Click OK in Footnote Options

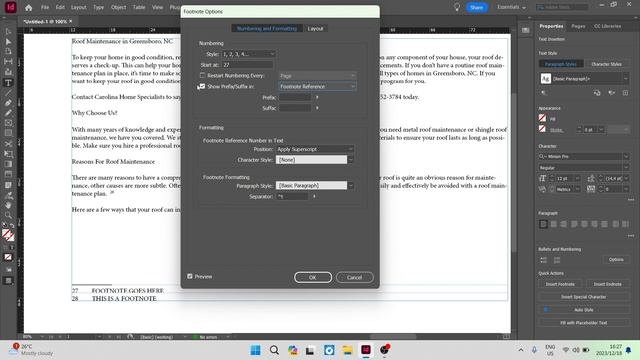pyautogui.click(x=313, y=277)
